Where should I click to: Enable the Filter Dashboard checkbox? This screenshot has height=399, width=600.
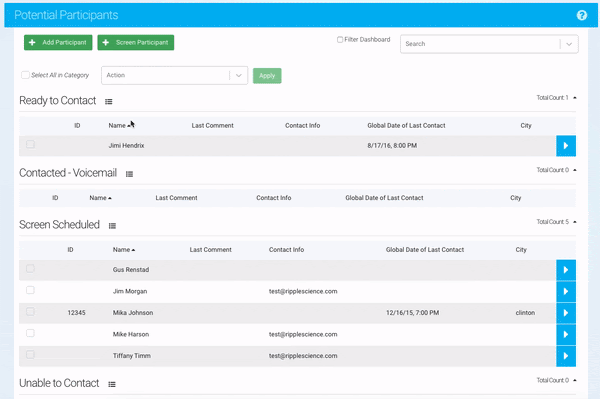(x=340, y=39)
